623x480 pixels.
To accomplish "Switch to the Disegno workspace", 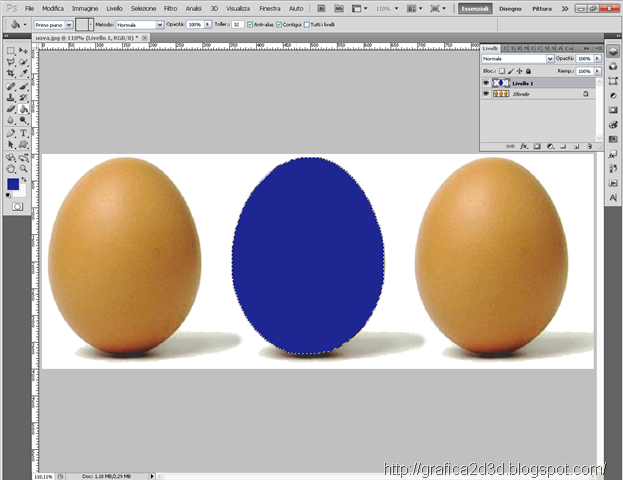I will tap(510, 8).
